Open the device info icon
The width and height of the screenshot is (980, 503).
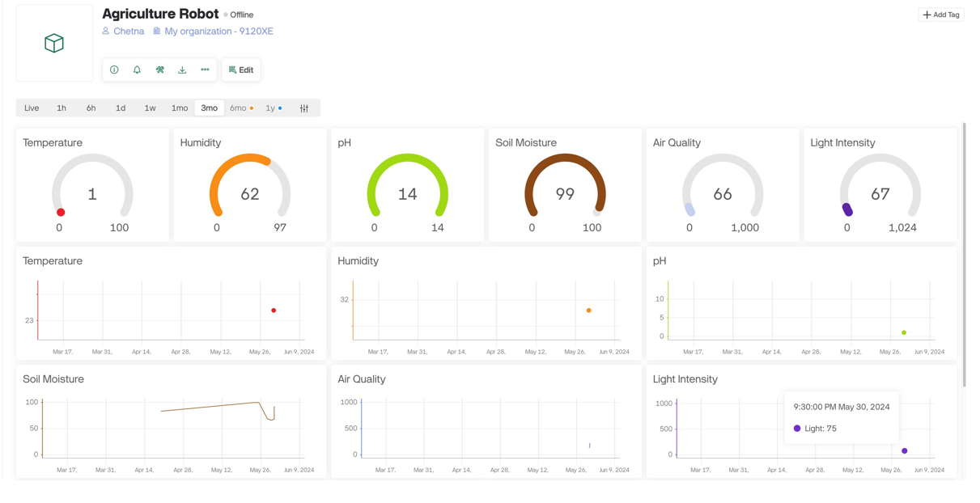tap(114, 70)
